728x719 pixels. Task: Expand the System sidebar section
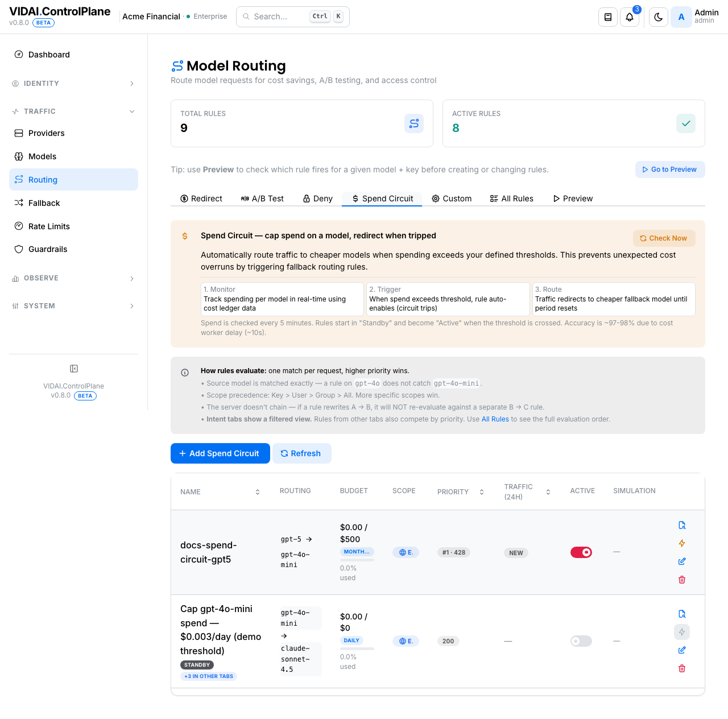click(74, 306)
